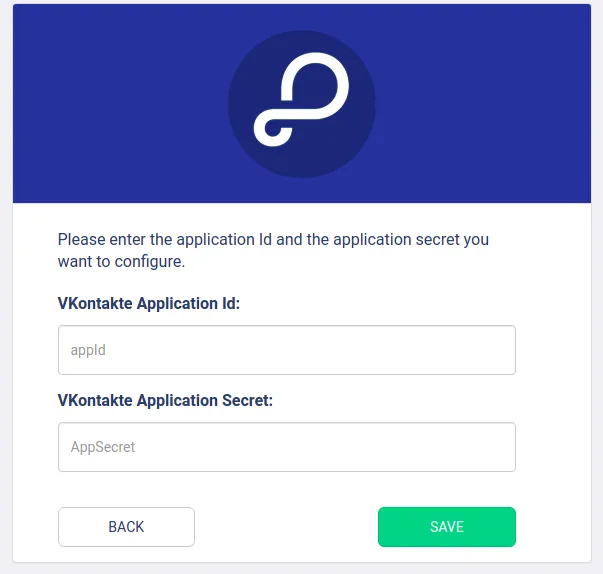Screen dimensions: 603x574
Task: Click the AppSecret placeholder text
Action: click(103, 447)
